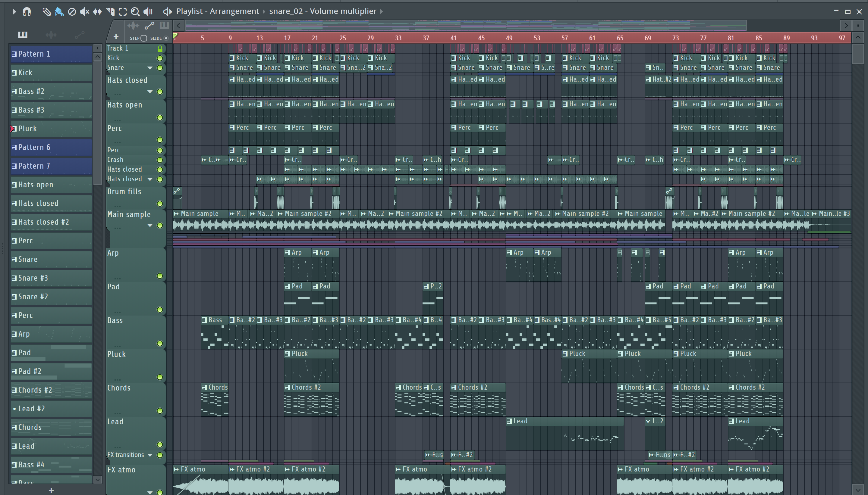
Task: Select Hats closed #2 in the picker
Action: coord(51,222)
